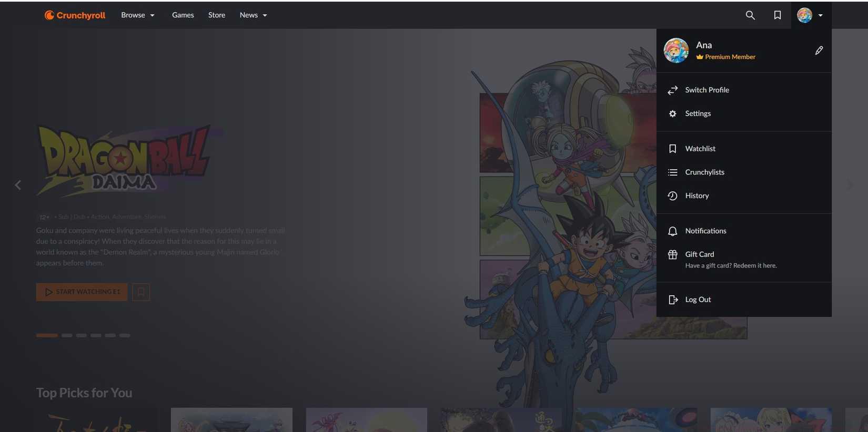Click the bell icon for Notifications
868x432 pixels.
pyautogui.click(x=672, y=231)
